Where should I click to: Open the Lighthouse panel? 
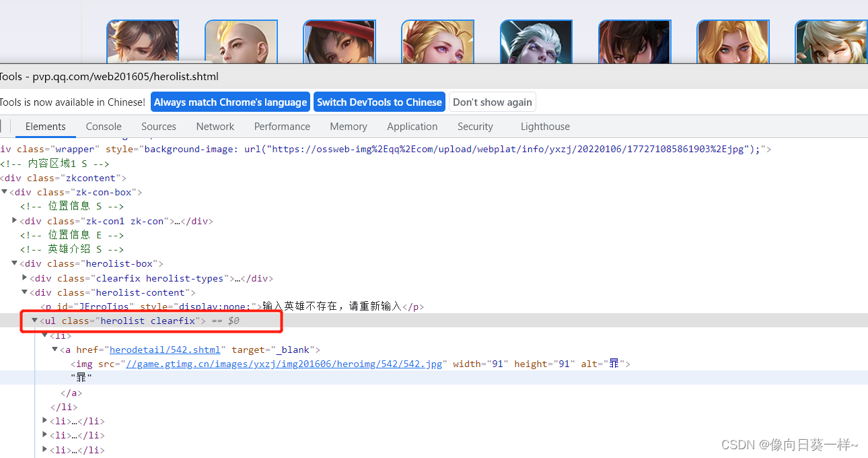click(544, 126)
